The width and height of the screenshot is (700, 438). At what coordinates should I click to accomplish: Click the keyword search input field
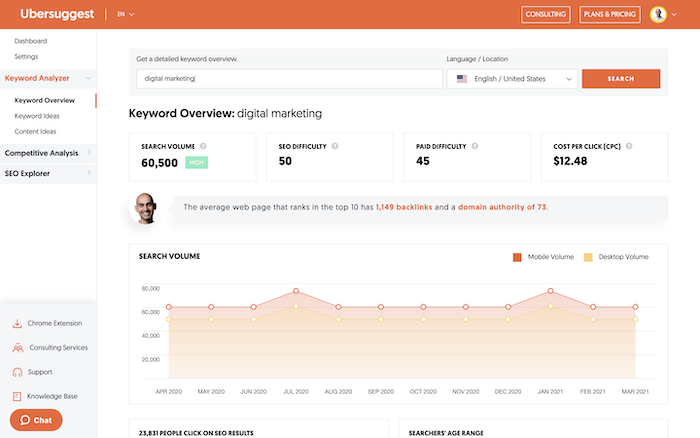(289, 79)
